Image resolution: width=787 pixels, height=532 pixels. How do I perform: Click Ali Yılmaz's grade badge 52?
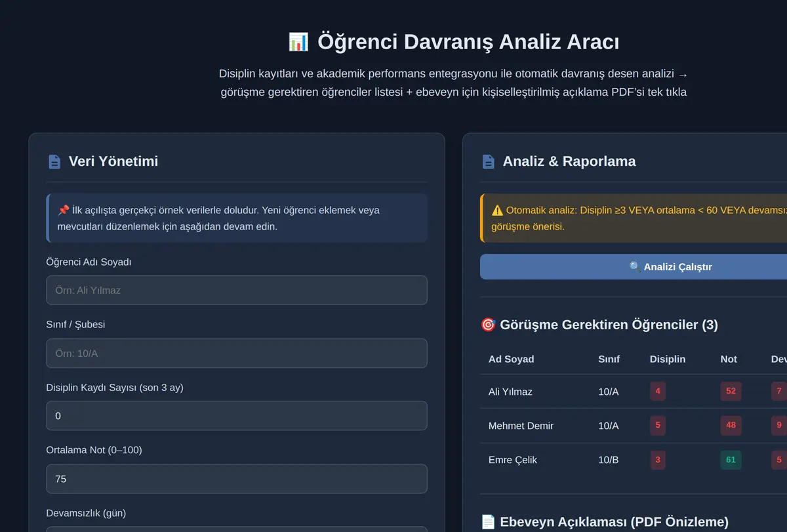[731, 391]
